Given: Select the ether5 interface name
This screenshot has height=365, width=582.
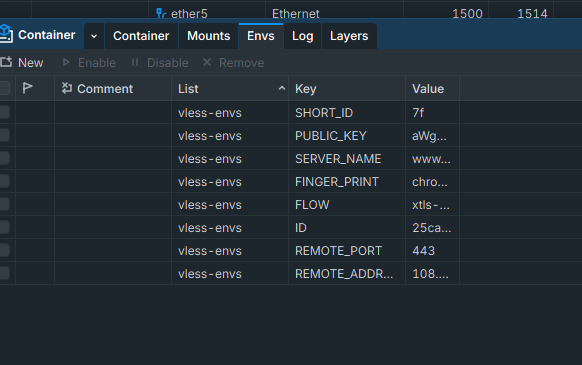Looking at the screenshot, I should (189, 14).
